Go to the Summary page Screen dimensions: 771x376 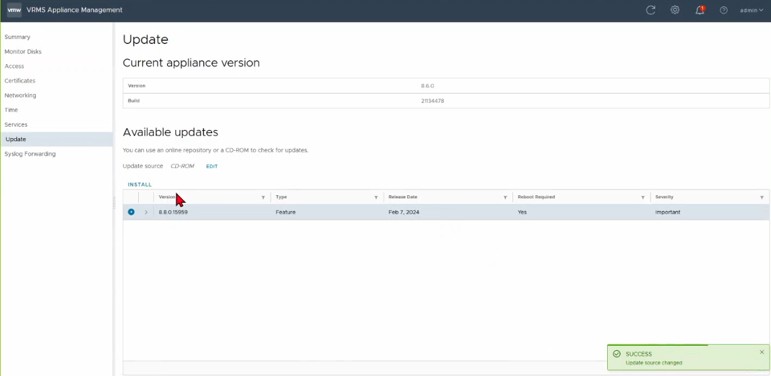tap(17, 37)
